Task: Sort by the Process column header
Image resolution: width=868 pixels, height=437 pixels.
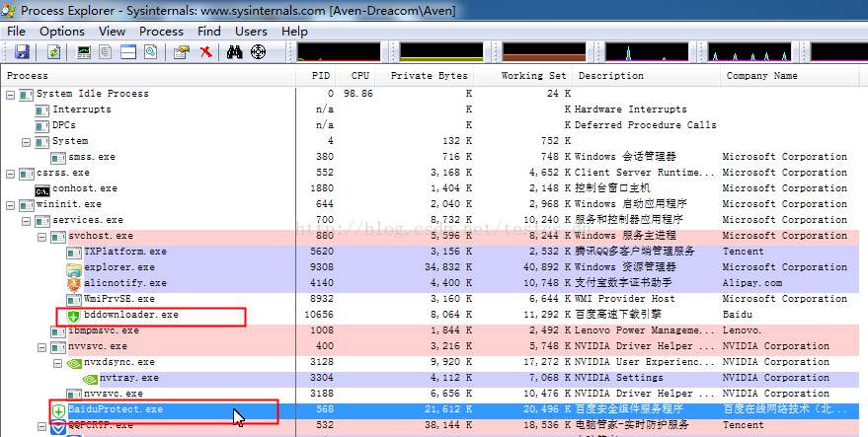Action: point(148,76)
